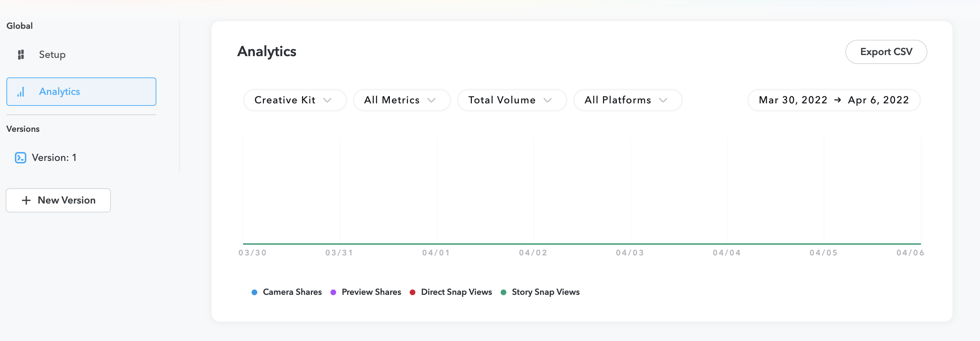Click the Analytics bar chart icon

(21, 92)
